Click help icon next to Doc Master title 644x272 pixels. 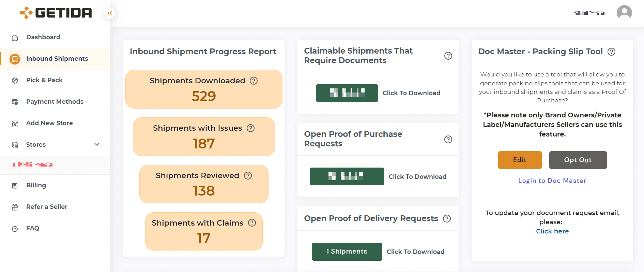(612, 52)
